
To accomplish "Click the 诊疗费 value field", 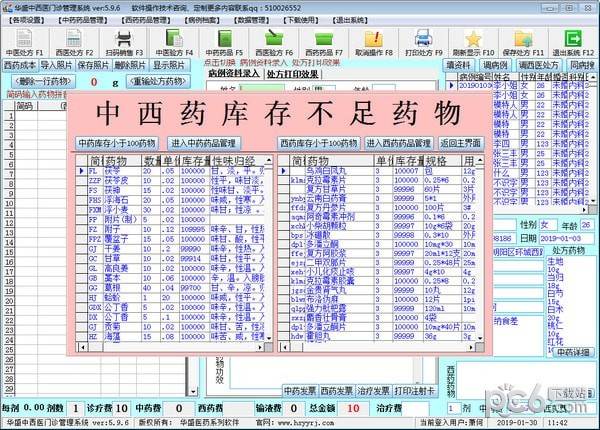I will (x=119, y=409).
